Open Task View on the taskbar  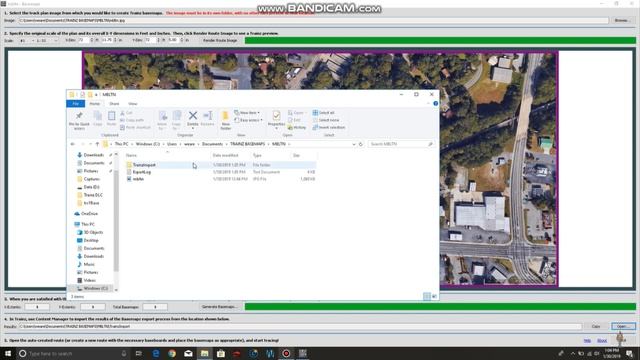click(x=138, y=353)
